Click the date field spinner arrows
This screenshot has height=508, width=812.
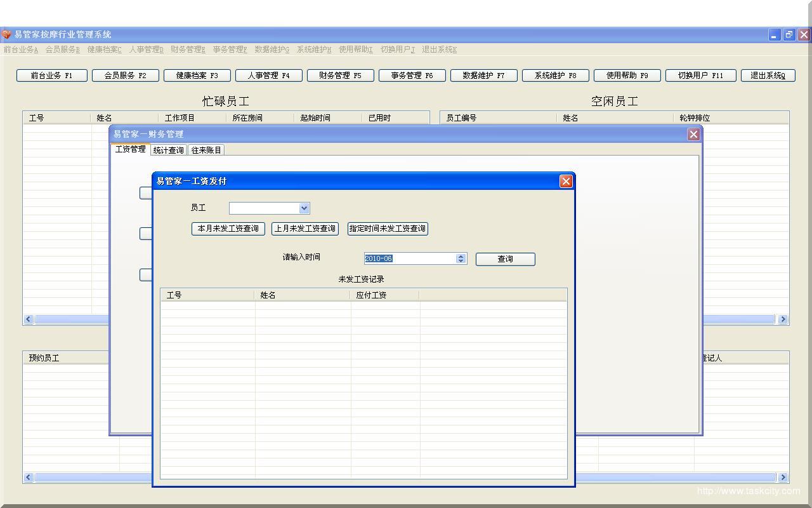pyautogui.click(x=461, y=258)
